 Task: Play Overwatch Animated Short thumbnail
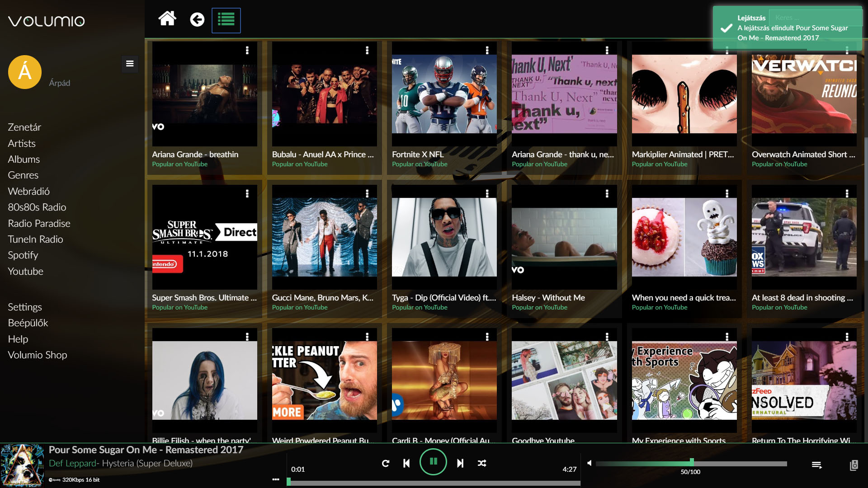[804, 94]
